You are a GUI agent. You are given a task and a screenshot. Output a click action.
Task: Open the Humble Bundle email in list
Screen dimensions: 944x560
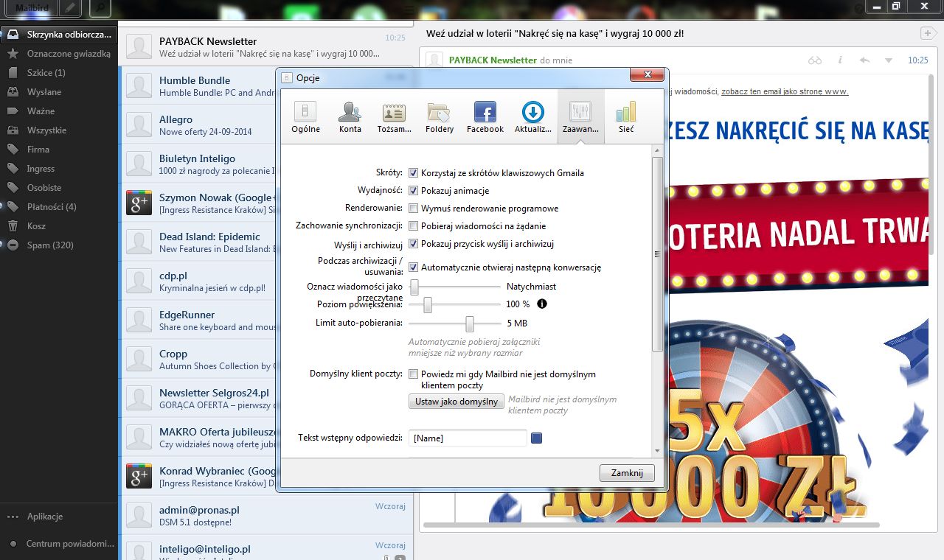197,86
